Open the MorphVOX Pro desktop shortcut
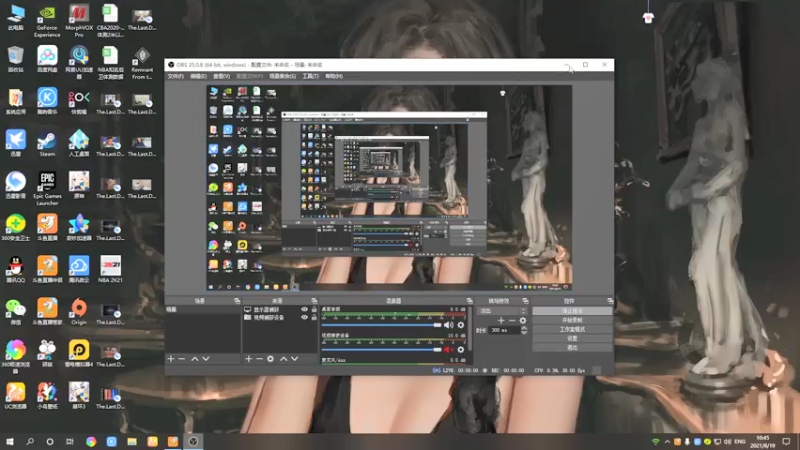 click(x=79, y=21)
